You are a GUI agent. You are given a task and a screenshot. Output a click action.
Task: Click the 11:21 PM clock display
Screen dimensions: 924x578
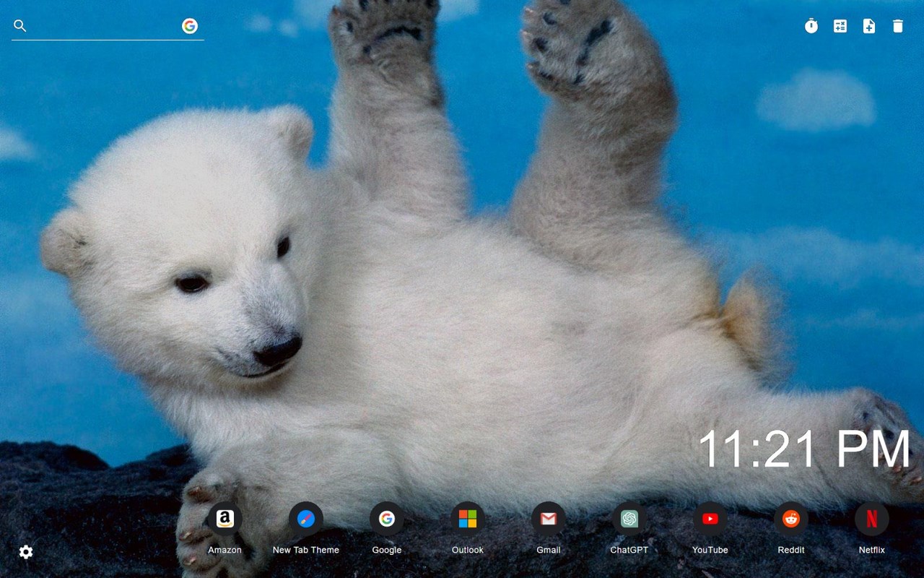point(804,449)
